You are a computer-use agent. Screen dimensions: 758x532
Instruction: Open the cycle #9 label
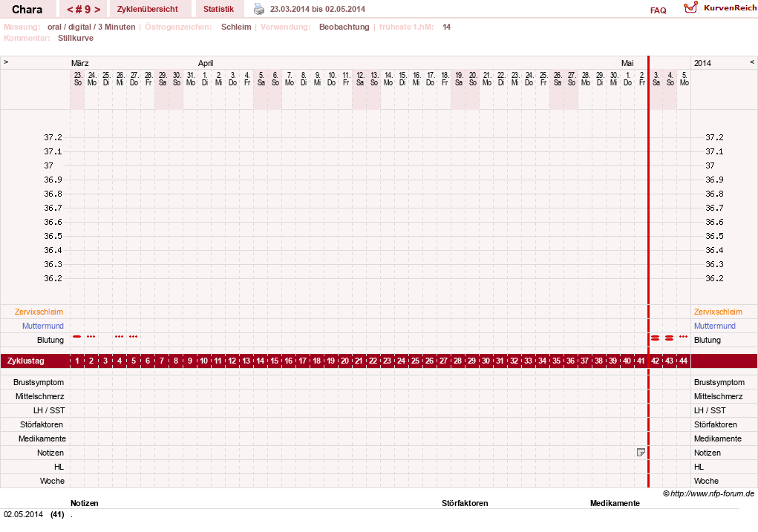84,9
